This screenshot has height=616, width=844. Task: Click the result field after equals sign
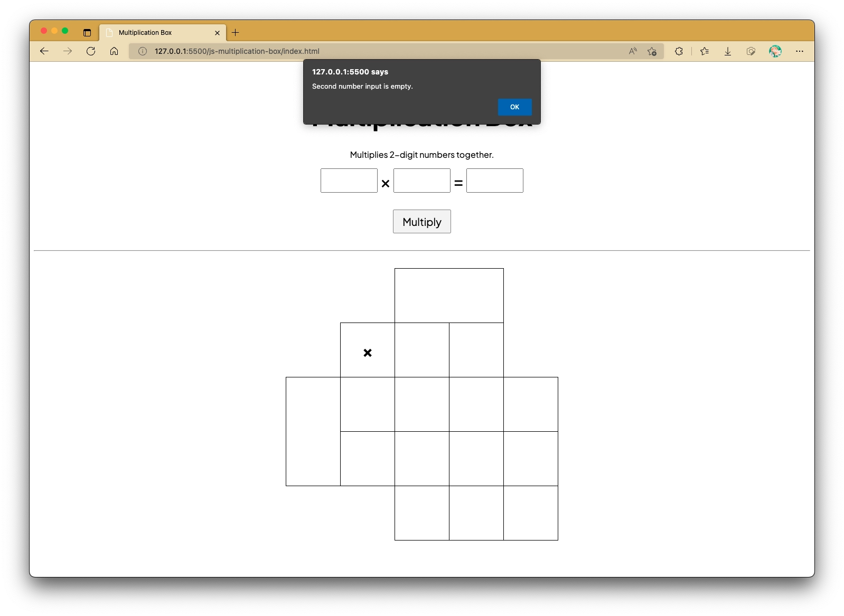click(495, 181)
